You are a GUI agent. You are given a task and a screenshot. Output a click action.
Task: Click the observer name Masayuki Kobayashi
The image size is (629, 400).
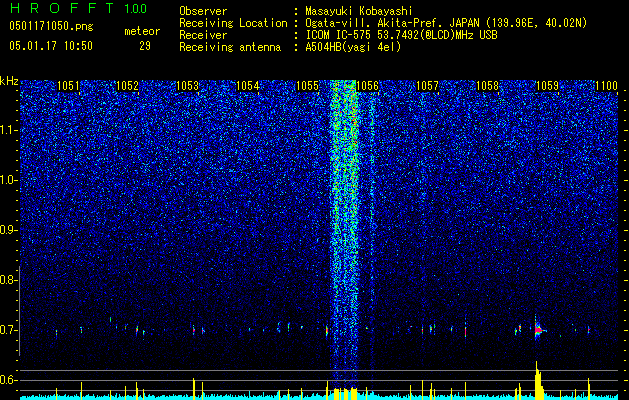pos(358,11)
